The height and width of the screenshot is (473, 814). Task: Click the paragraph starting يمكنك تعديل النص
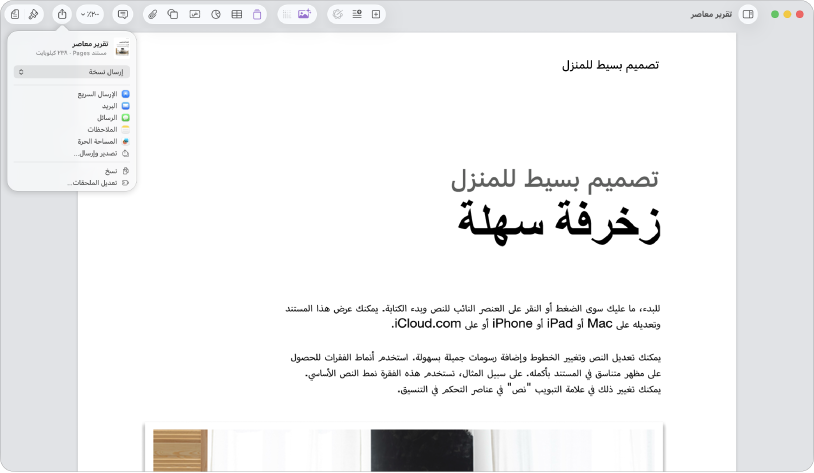pos(476,373)
